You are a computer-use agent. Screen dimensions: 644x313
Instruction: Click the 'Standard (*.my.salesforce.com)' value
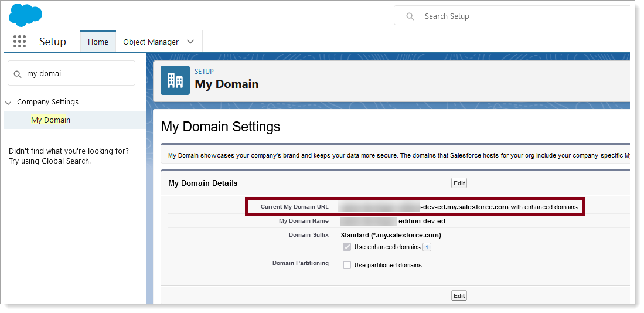[x=391, y=236]
